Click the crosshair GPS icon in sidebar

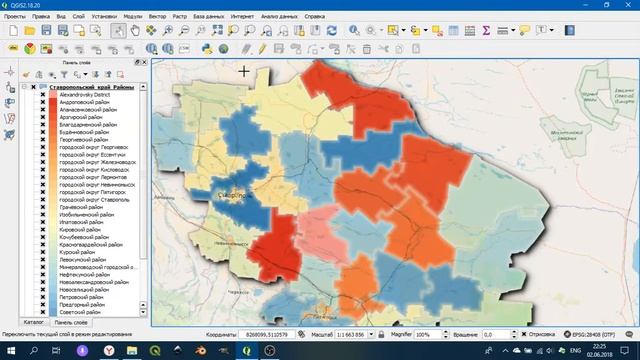pyautogui.click(x=10, y=72)
